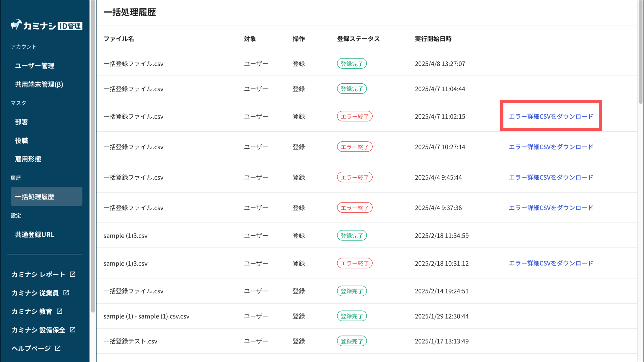Viewport: 644px width, 362px height.
Task: Download error CSV for 2025/2/18 10:31:12 entry
Action: tap(551, 263)
